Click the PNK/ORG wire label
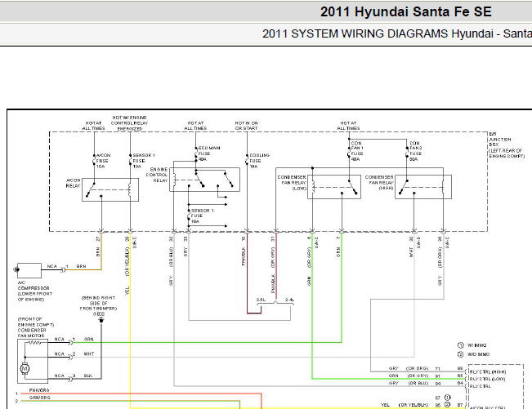Viewport: 532px width, 409px height. click(39, 390)
